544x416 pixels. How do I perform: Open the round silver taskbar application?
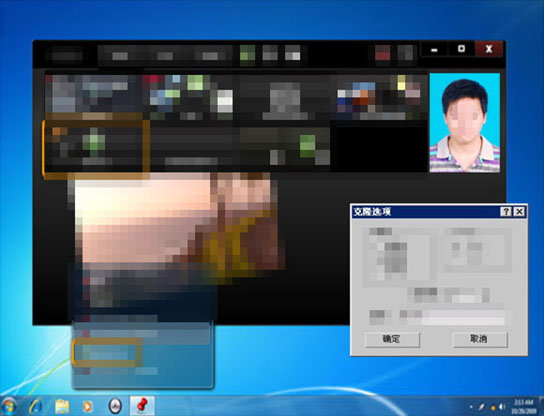click(115, 406)
